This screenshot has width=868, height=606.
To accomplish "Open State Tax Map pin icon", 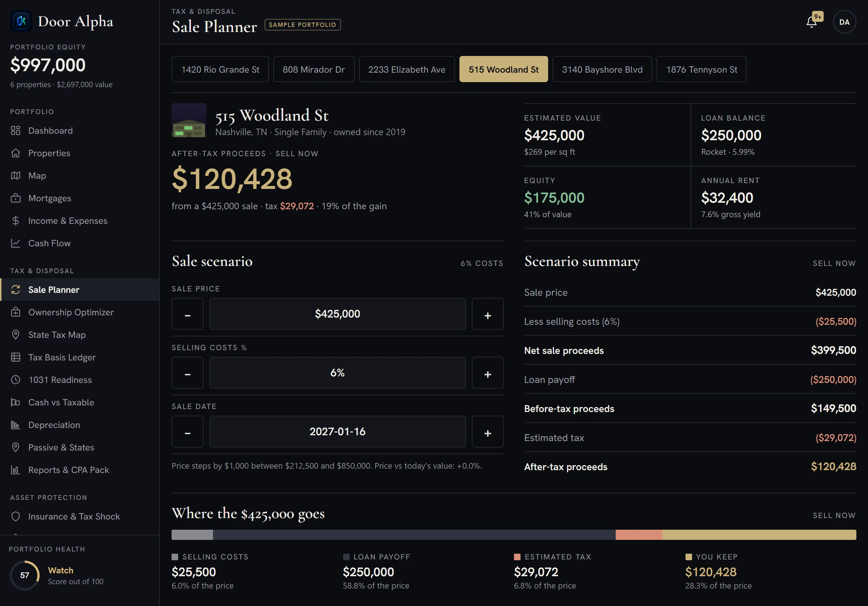I will pyautogui.click(x=16, y=335).
